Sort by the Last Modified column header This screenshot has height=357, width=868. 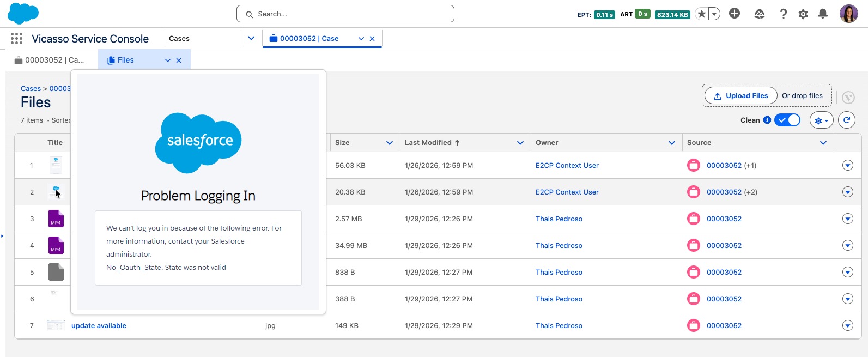click(432, 143)
